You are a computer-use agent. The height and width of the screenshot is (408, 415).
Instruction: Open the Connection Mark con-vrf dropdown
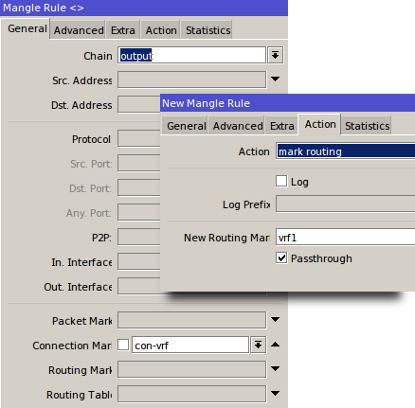258,345
